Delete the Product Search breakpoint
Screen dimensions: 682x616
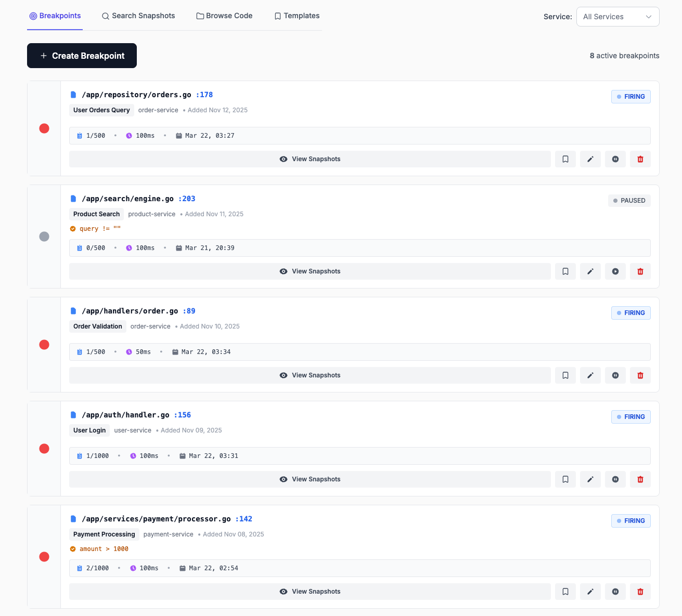[x=640, y=271]
